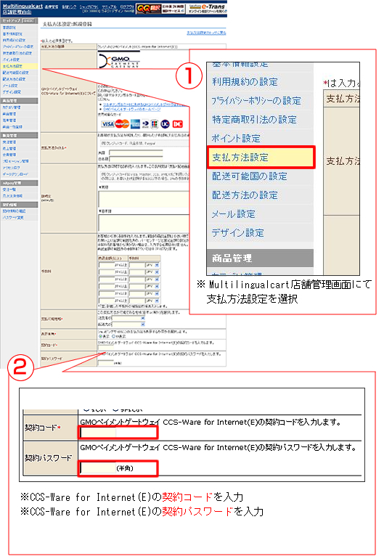Open the 配送先の region dropdown
The width and height of the screenshot is (392, 559).
click(x=128, y=325)
